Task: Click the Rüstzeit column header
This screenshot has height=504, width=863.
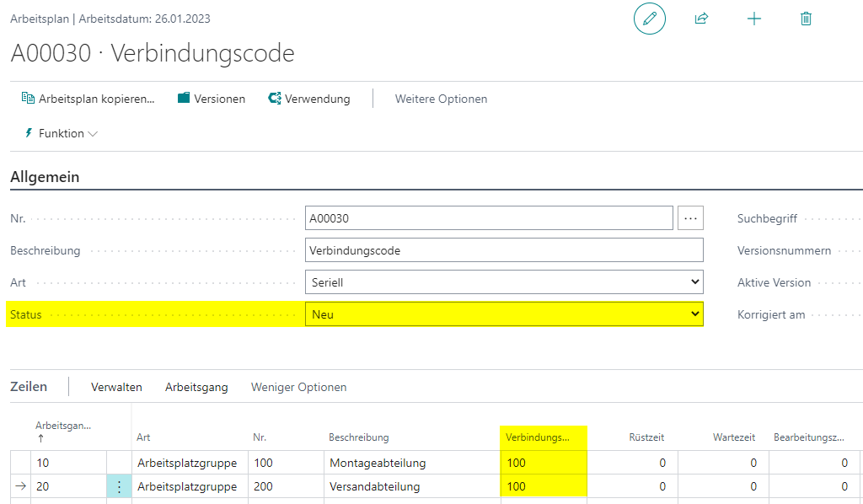Action: pyautogui.click(x=646, y=437)
